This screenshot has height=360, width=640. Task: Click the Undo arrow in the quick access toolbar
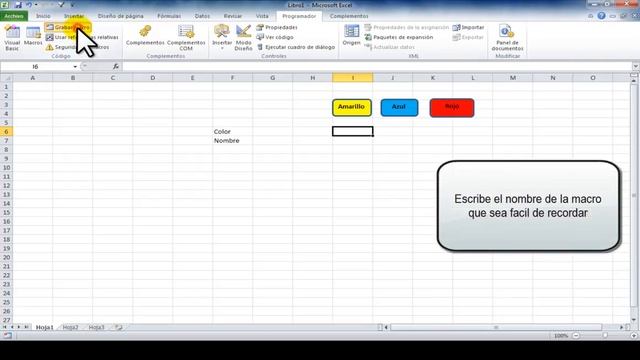click(29, 5)
